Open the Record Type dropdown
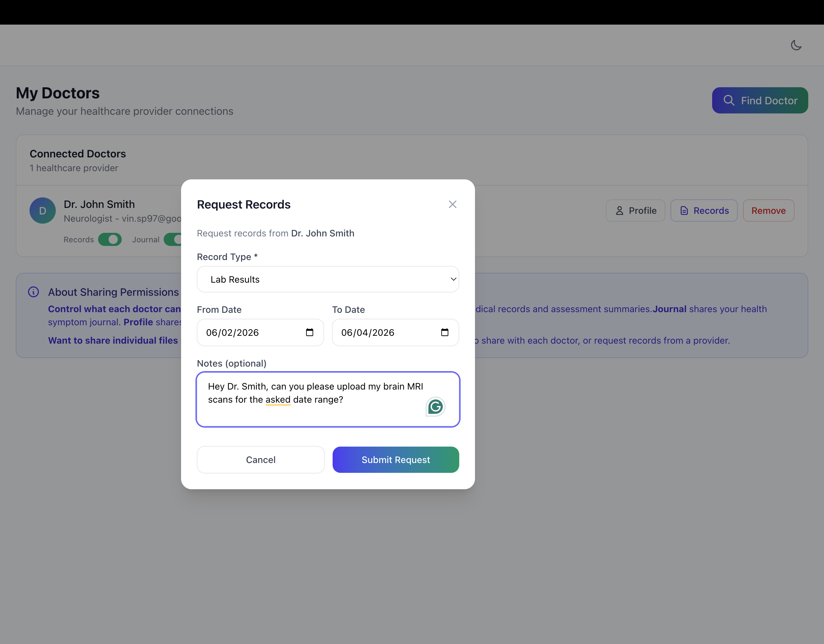The height and width of the screenshot is (644, 824). click(x=328, y=279)
